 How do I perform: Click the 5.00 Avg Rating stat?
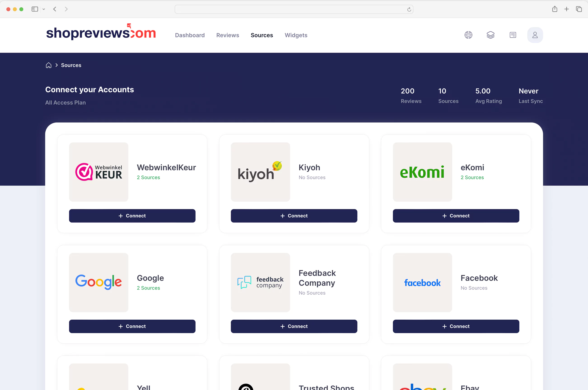(x=488, y=95)
